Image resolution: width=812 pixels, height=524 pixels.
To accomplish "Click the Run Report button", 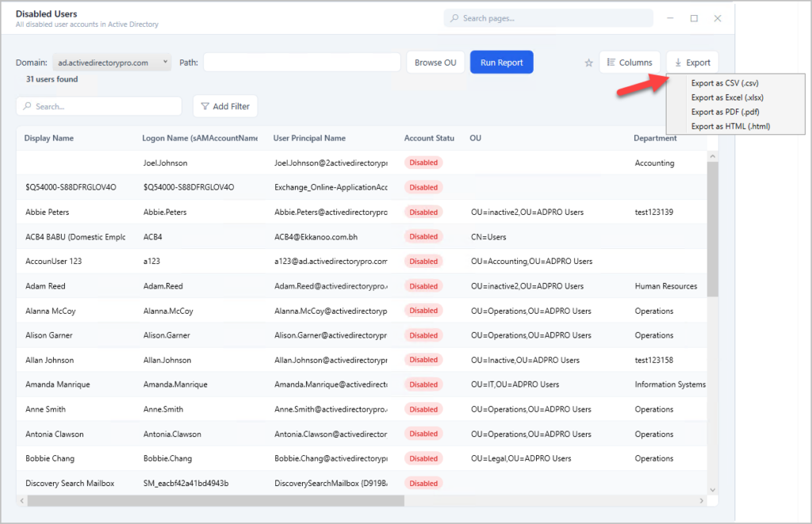I will 502,62.
